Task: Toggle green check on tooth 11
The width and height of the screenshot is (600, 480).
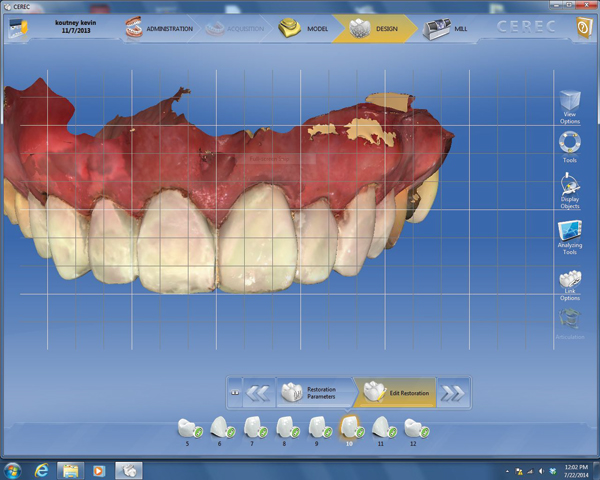Action: [x=394, y=432]
